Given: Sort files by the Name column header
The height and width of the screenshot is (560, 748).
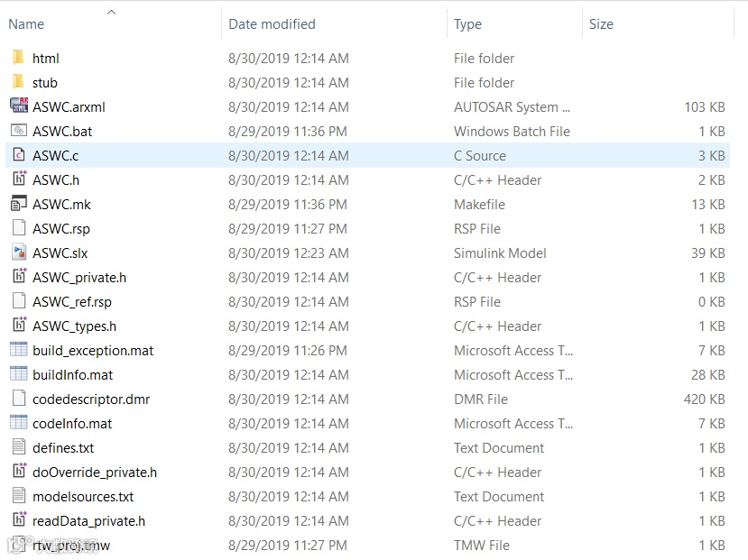Looking at the screenshot, I should point(26,24).
